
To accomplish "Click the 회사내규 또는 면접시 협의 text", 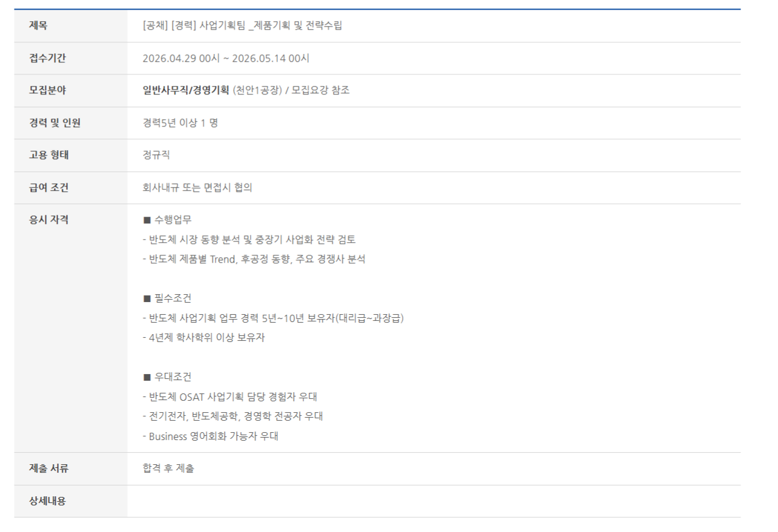I will [x=197, y=188].
